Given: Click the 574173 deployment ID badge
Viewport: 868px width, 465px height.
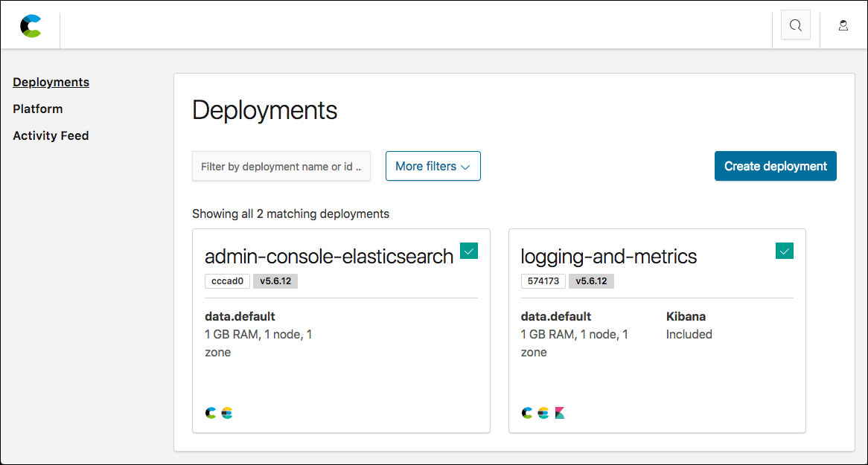Looking at the screenshot, I should click(543, 281).
